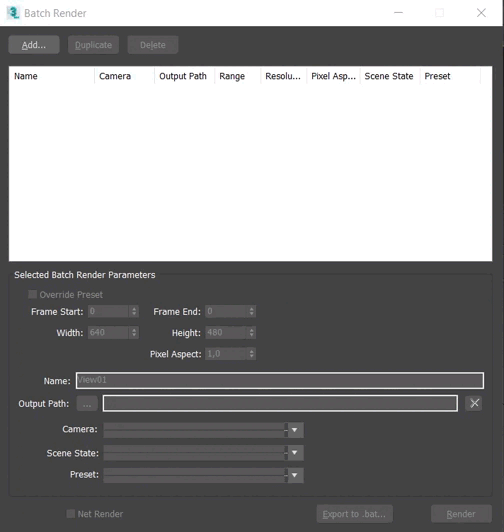This screenshot has height=532, width=504.
Task: Focus the Name text field
Action: tap(280, 380)
